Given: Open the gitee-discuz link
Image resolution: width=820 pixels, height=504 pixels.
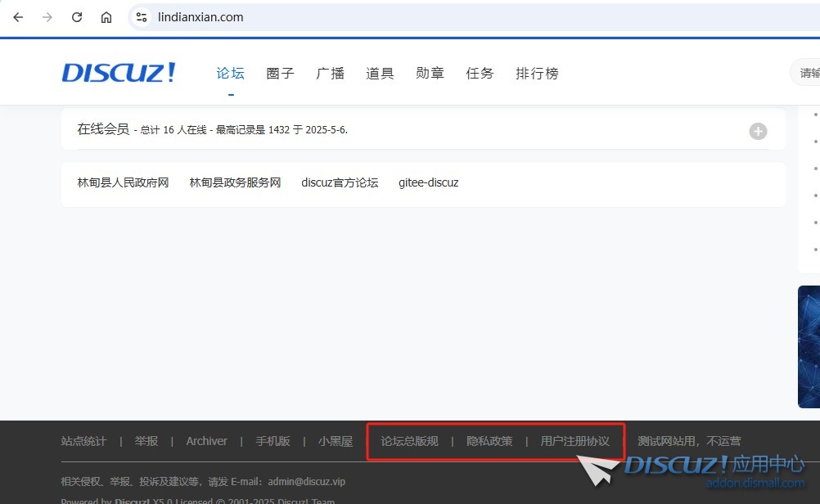Looking at the screenshot, I should click(428, 182).
